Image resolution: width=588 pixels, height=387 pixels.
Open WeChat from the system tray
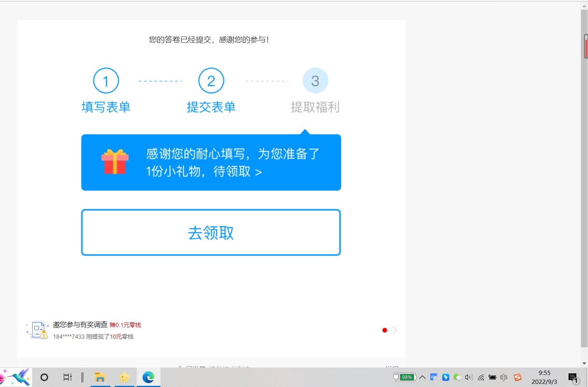point(457,377)
